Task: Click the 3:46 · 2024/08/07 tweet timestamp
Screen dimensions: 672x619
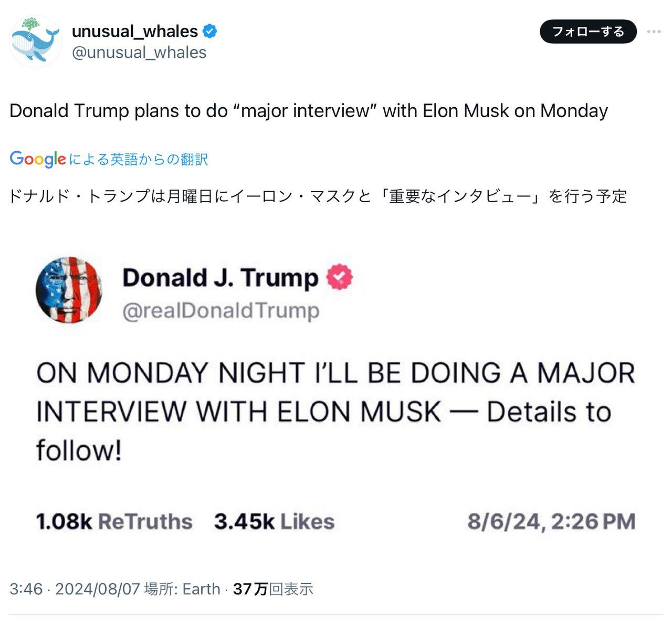Action: click(x=75, y=589)
